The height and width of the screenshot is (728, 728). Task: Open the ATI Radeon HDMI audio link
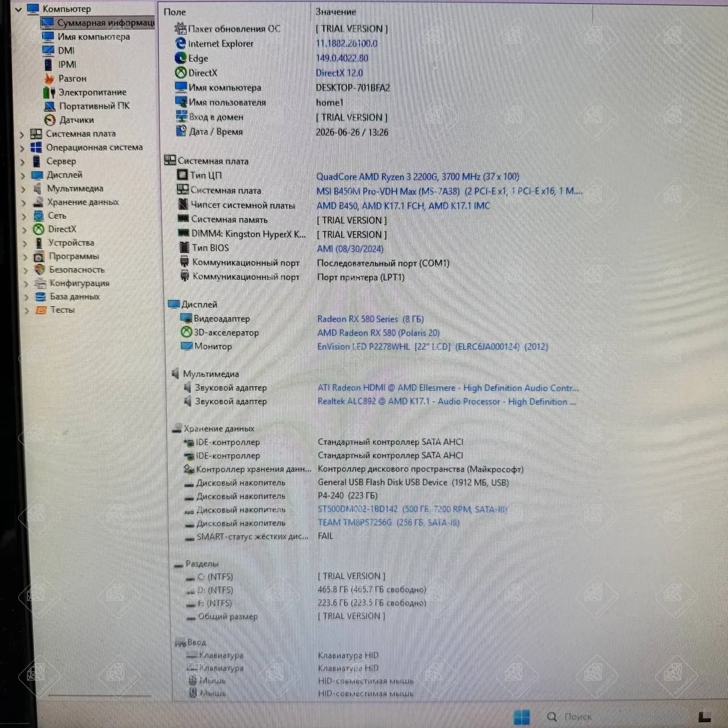(448, 388)
